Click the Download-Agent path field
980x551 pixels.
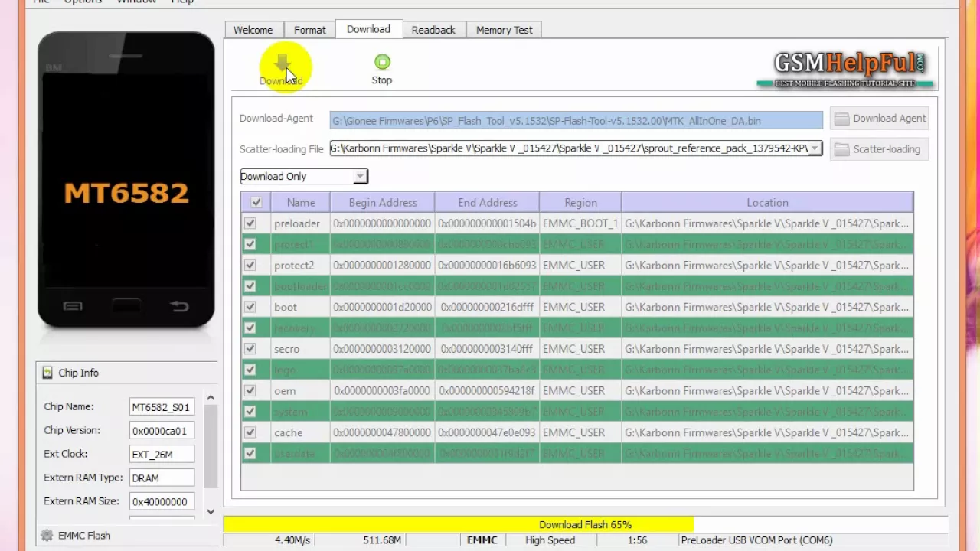[577, 121]
